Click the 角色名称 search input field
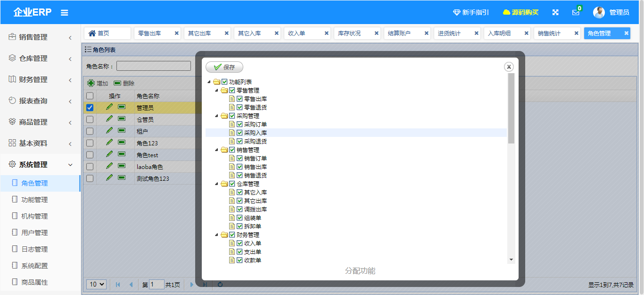The height and width of the screenshot is (295, 644). pos(154,66)
